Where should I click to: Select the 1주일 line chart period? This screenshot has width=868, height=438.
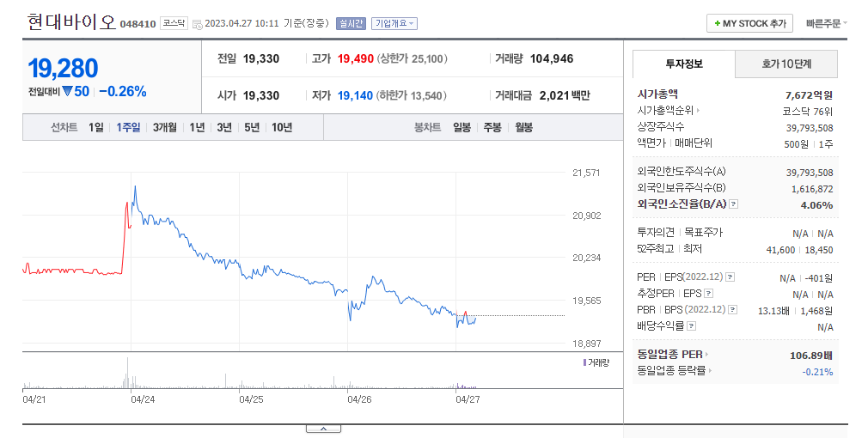128,127
